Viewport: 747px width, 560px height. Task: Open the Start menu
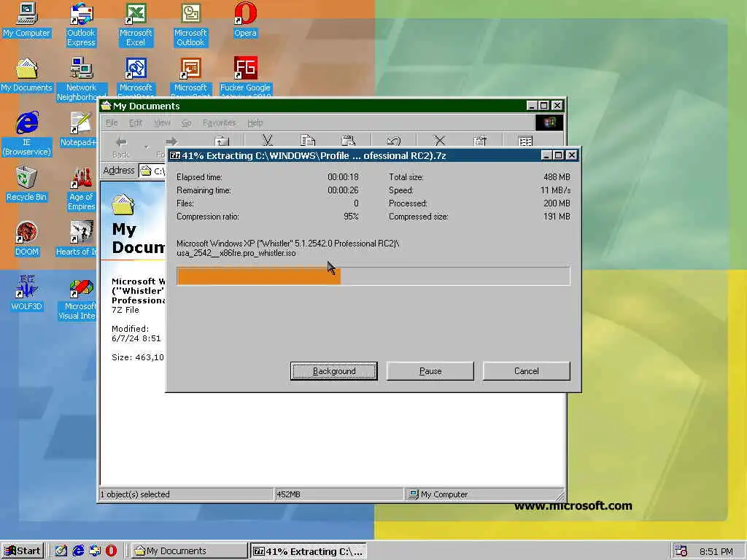23,551
